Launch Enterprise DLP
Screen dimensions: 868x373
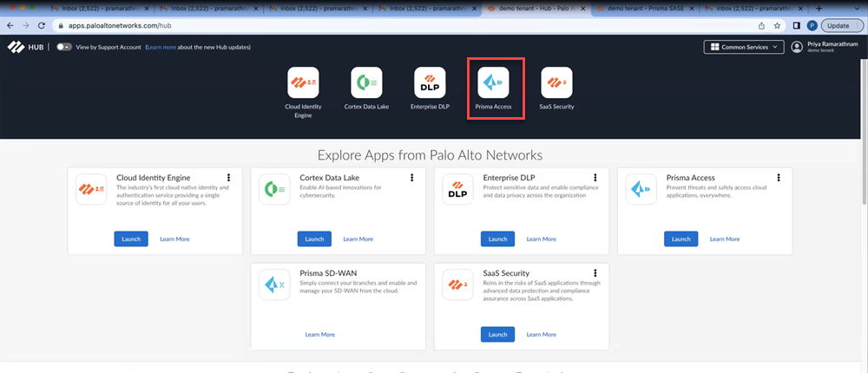pos(497,239)
